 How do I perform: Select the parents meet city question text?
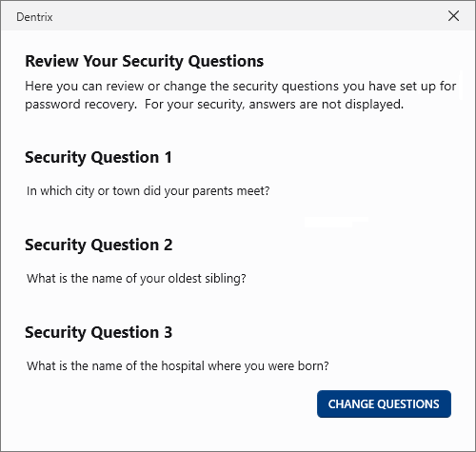click(149, 191)
